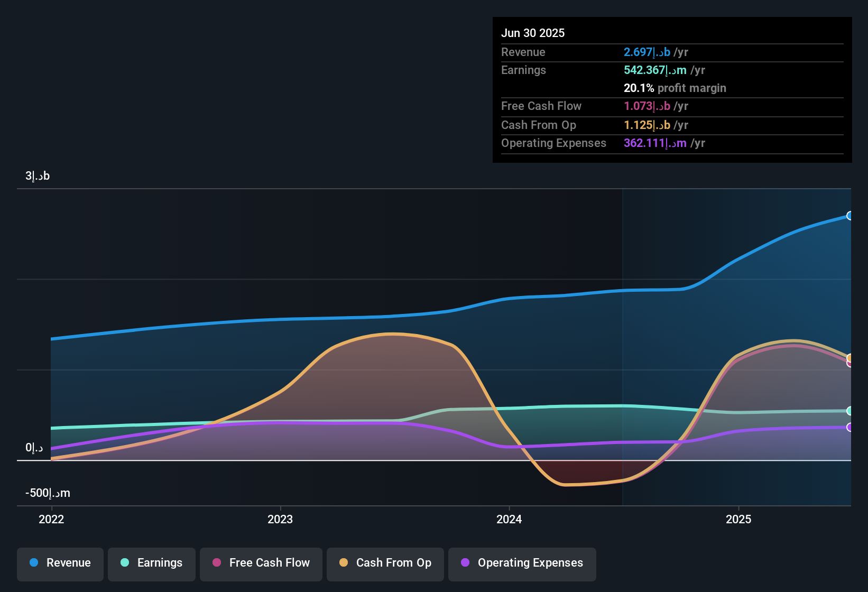The image size is (868, 592).
Task: Select the orange Cash From Op legend dot
Action: click(x=344, y=563)
